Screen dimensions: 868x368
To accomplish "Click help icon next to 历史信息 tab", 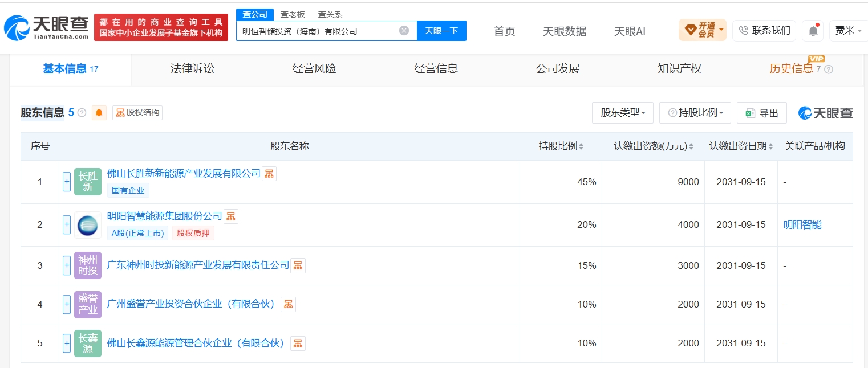I will tap(829, 69).
